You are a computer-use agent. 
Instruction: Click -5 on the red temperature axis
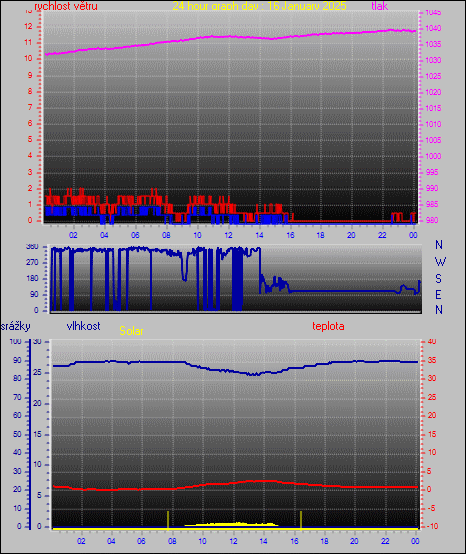431,508
